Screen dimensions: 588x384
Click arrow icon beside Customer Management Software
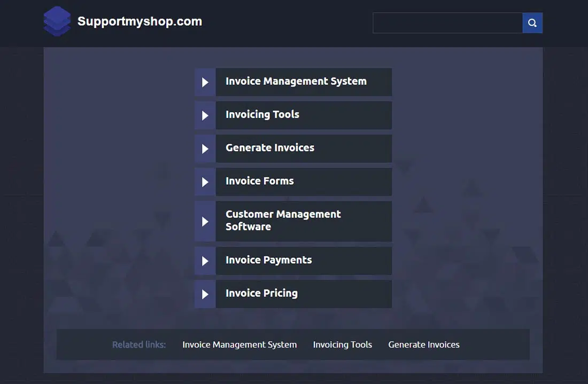(205, 221)
